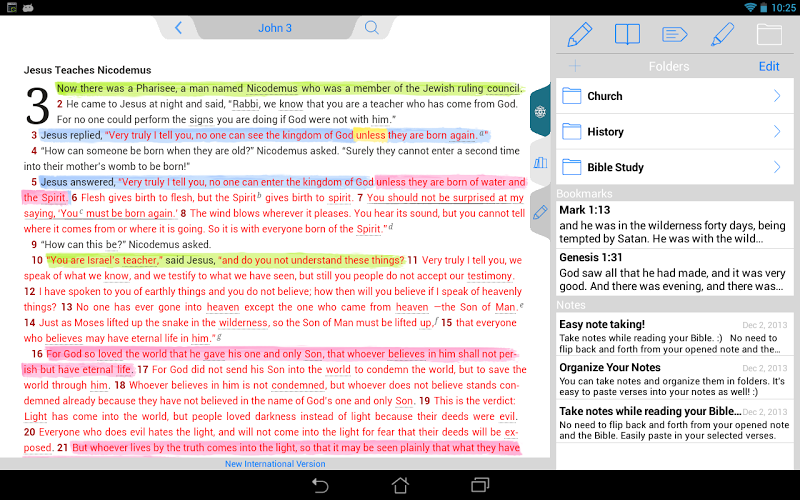The image size is (800, 500).
Task: Open the book library icon in side panel
Action: point(627,35)
